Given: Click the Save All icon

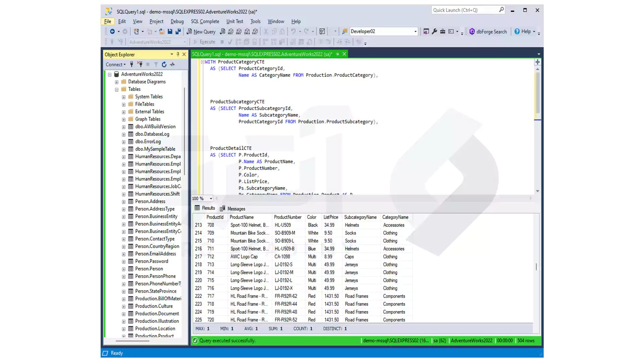Looking at the screenshot, I should (178, 32).
